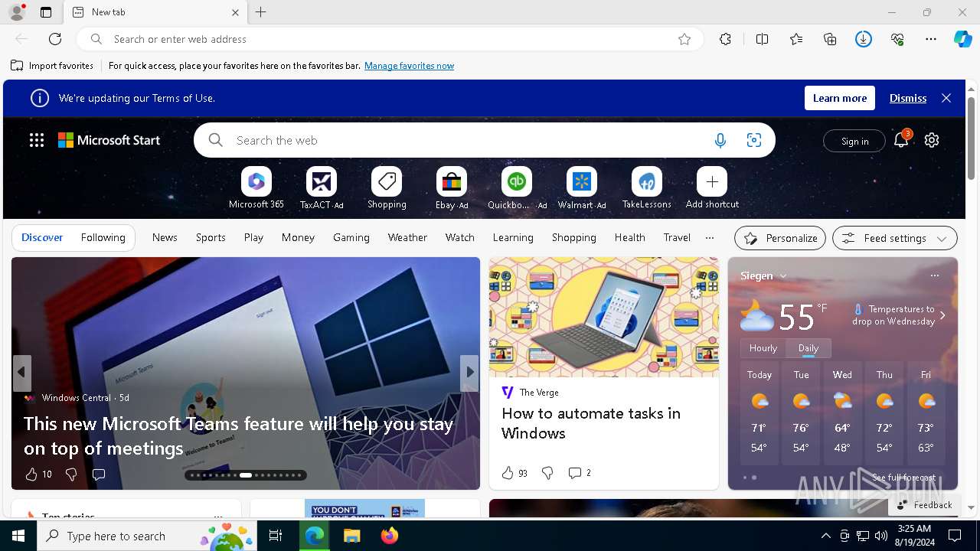Open the Weather category
980x551 pixels.
click(x=407, y=237)
